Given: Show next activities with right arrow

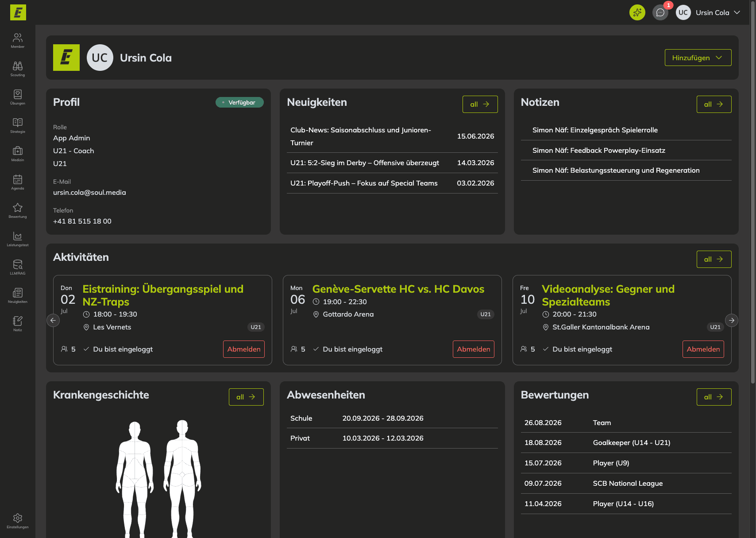Looking at the screenshot, I should [x=732, y=320].
